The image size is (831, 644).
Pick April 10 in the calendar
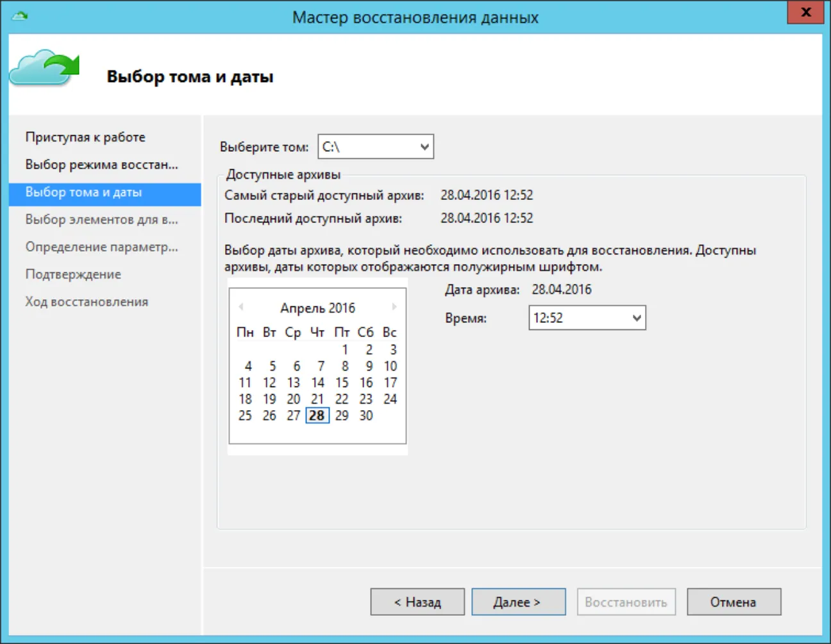[390, 367]
